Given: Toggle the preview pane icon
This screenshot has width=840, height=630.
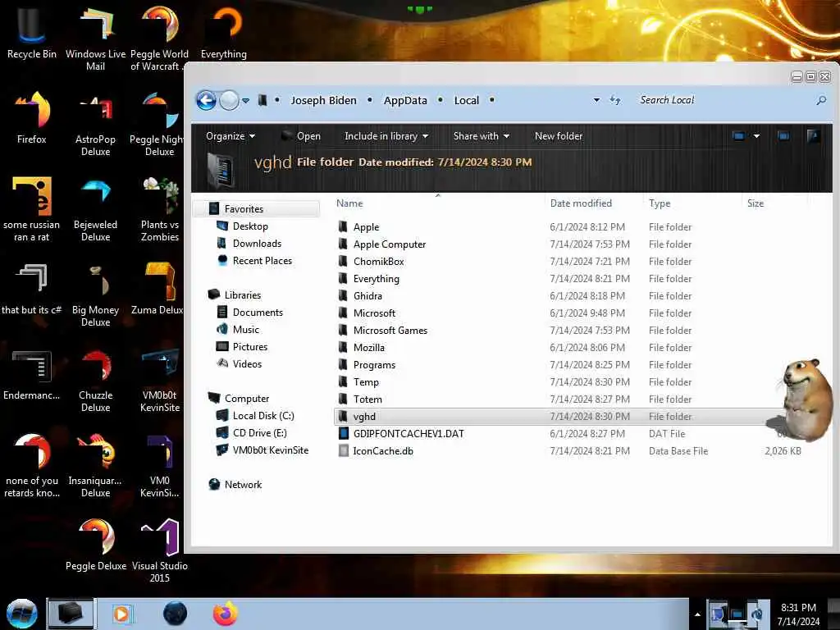Looking at the screenshot, I should point(783,136).
